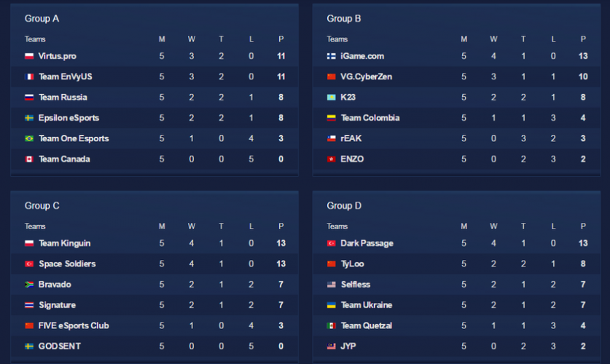Screen dimensions: 610x364
Task: Click the P column header in Group B
Action: click(x=583, y=39)
